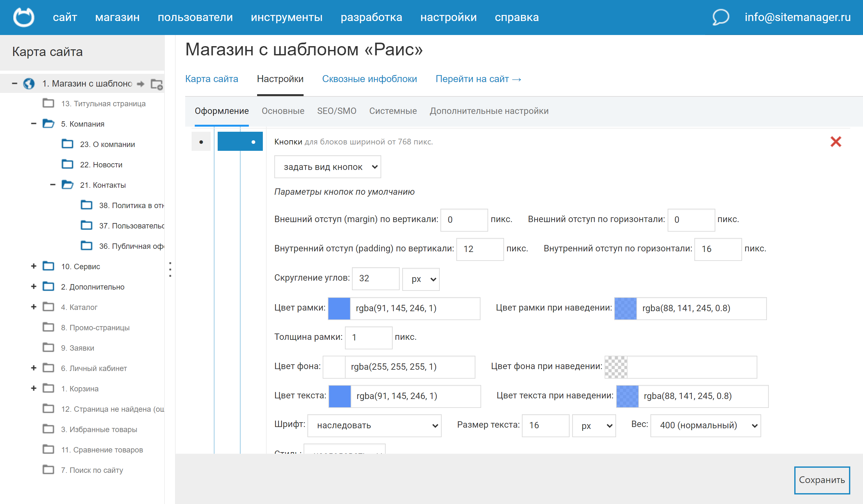863x504 pixels.
Task: Click the arrow icon next to site root
Action: tap(140, 84)
